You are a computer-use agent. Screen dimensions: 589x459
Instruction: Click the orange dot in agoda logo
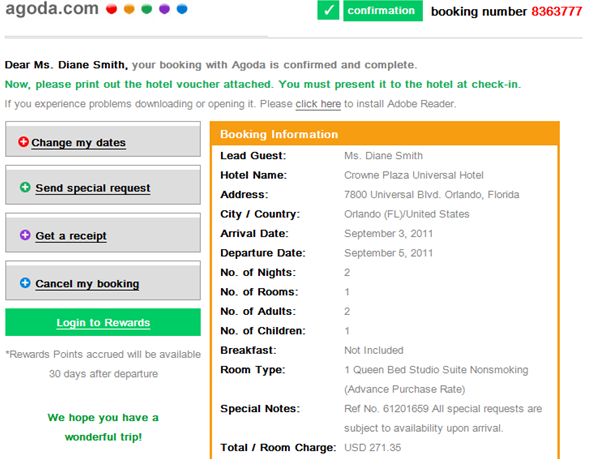(129, 9)
